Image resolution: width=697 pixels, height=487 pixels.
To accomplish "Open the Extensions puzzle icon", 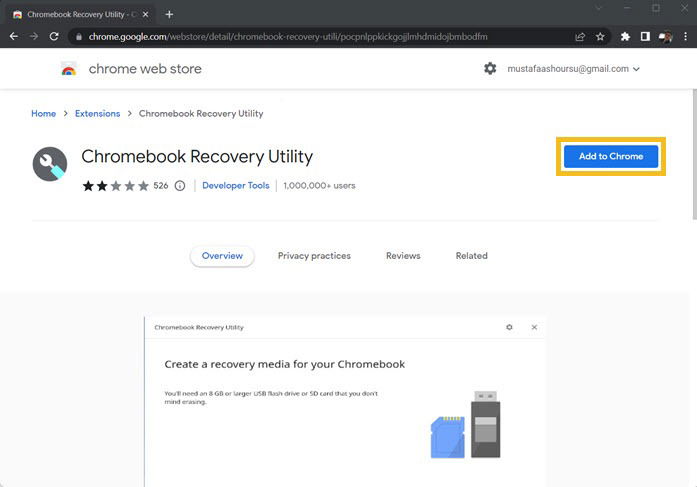I will pyautogui.click(x=625, y=37).
